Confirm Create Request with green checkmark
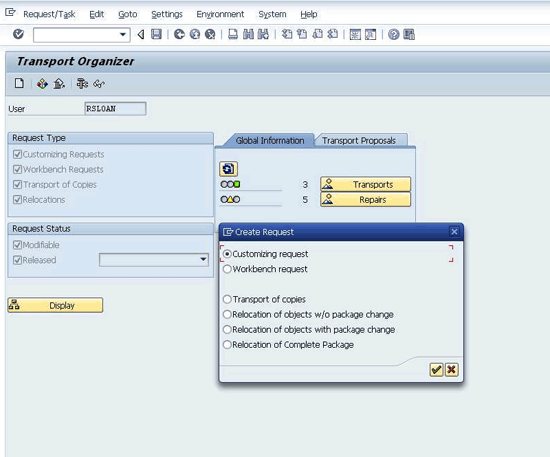Screen dimensions: 550x457 436,369
